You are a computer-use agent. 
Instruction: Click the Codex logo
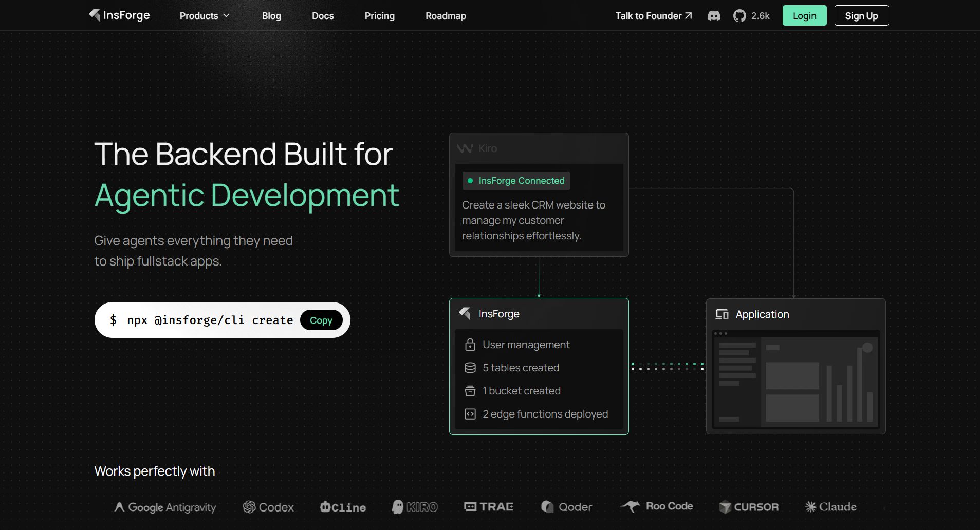tap(268, 507)
